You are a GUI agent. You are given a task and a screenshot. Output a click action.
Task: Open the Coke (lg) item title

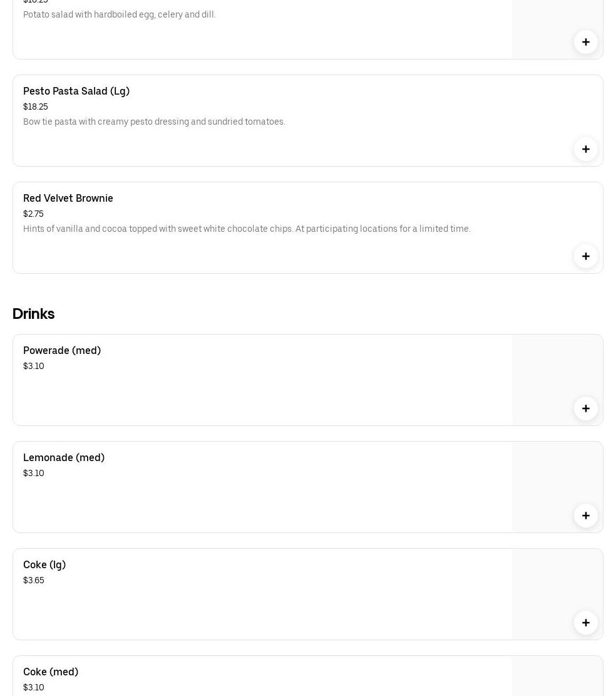(44, 564)
